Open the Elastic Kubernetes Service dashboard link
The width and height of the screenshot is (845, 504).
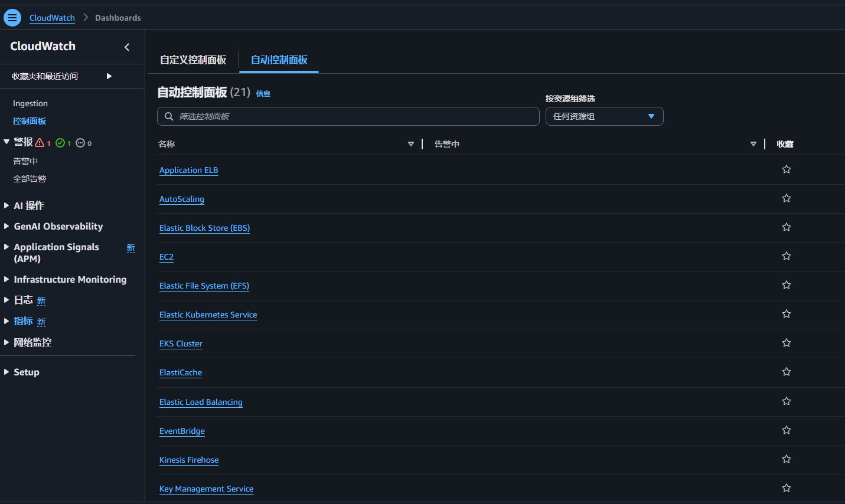(x=208, y=315)
